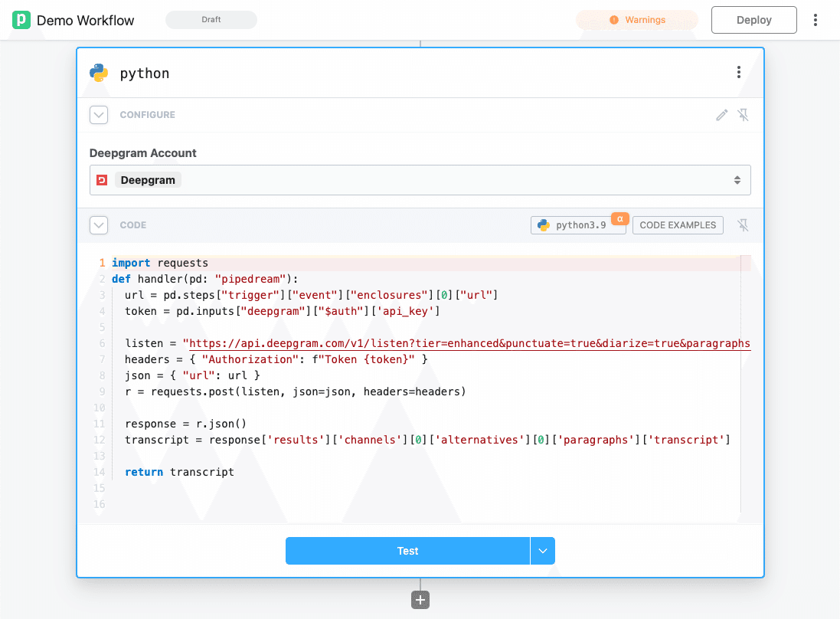Viewport: 840px width, 619px height.
Task: Collapse the Configure section
Action: coord(99,115)
